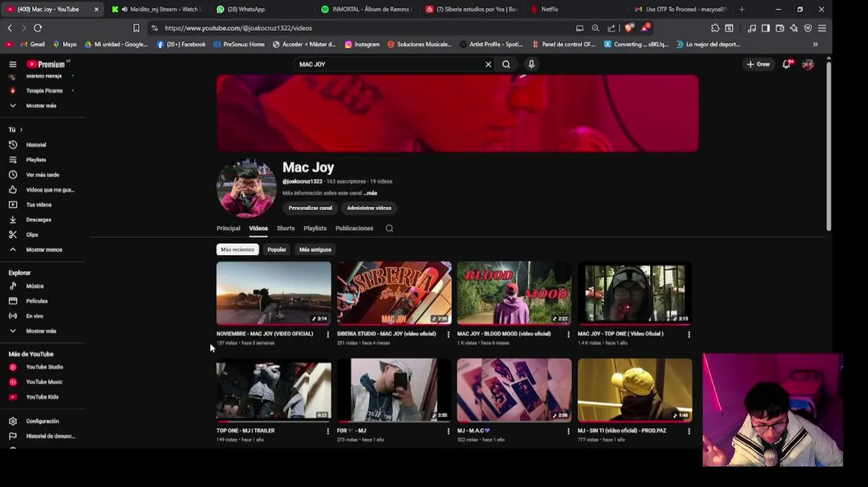This screenshot has height=487, width=868.
Task: Open the YouTube hamburger guide menu
Action: coord(13,64)
